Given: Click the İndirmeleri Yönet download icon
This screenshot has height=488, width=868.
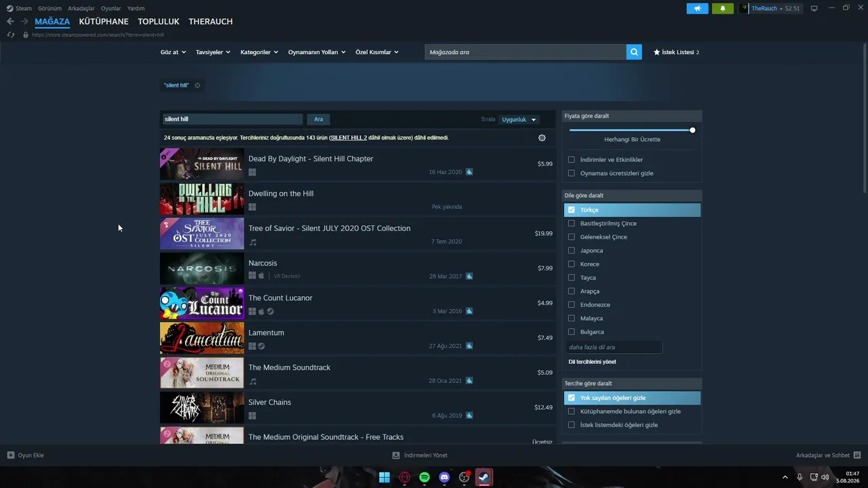Looking at the screenshot, I should tap(396, 455).
